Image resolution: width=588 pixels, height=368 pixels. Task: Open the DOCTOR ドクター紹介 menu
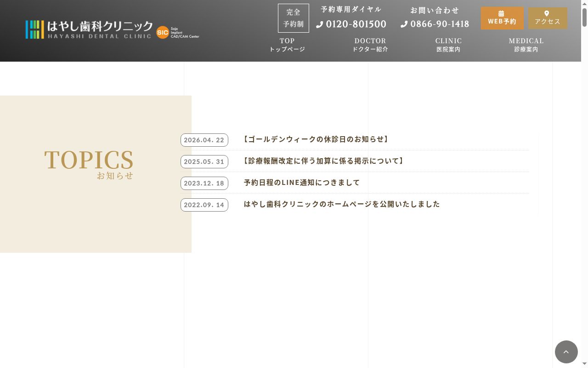[x=370, y=45]
